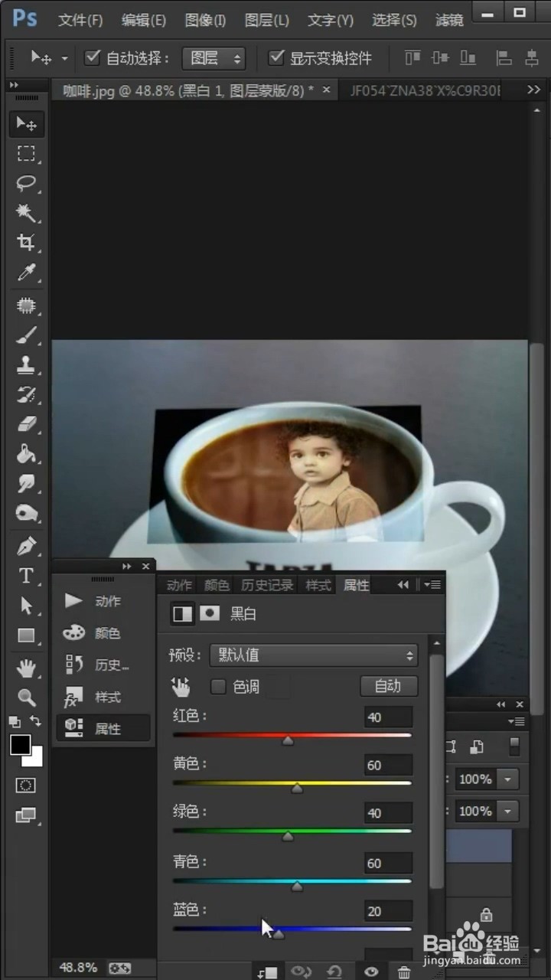The width and height of the screenshot is (551, 980).
Task: Reset default foreground and background colors
Action: 15,721
